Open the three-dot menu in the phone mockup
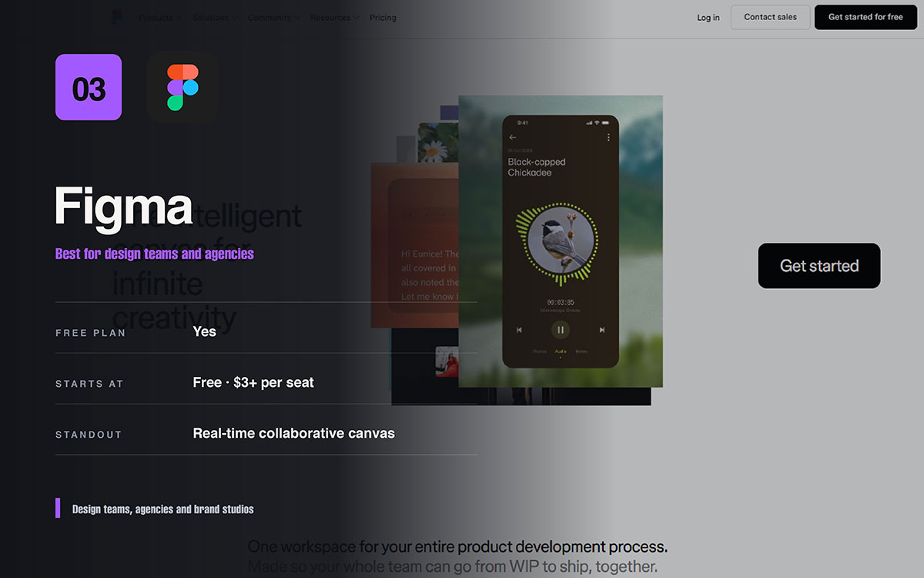Screen dimensions: 924x578 [x=608, y=137]
